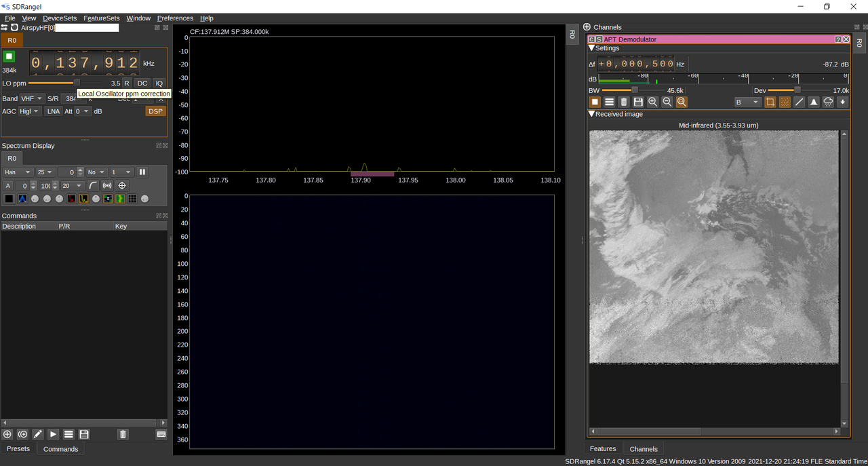This screenshot has height=466, width=868.
Task: Toggle the blue phosphor spectrum icon
Action: click(x=22, y=199)
